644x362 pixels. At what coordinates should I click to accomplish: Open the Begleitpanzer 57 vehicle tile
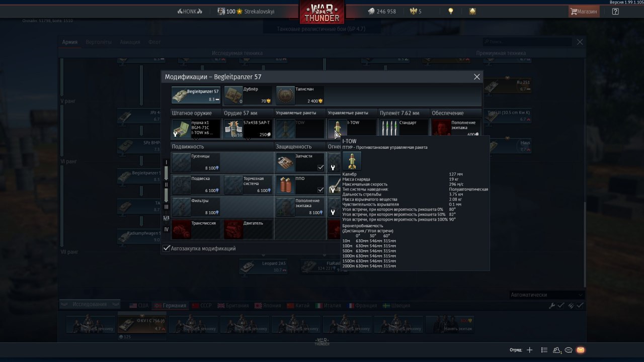tap(196, 95)
